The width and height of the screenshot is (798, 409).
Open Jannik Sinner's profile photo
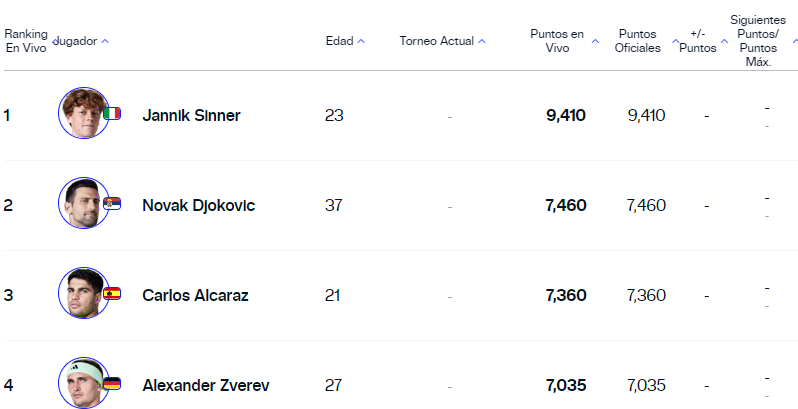tap(82, 112)
